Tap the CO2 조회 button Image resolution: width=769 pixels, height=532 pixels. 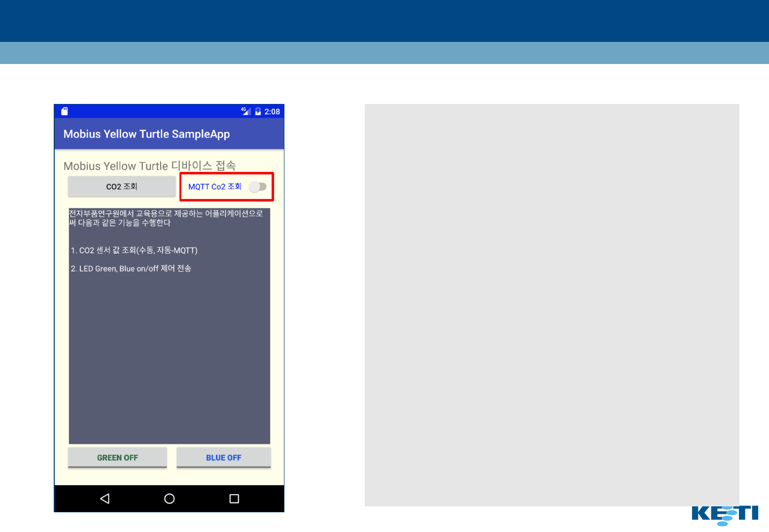(122, 187)
